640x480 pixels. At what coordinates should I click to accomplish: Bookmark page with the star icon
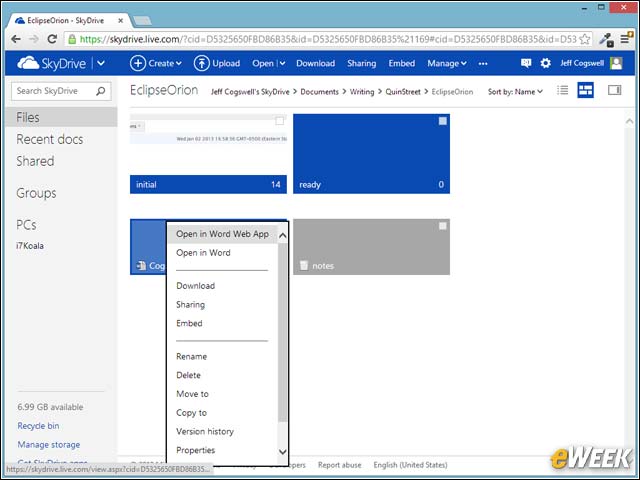584,39
